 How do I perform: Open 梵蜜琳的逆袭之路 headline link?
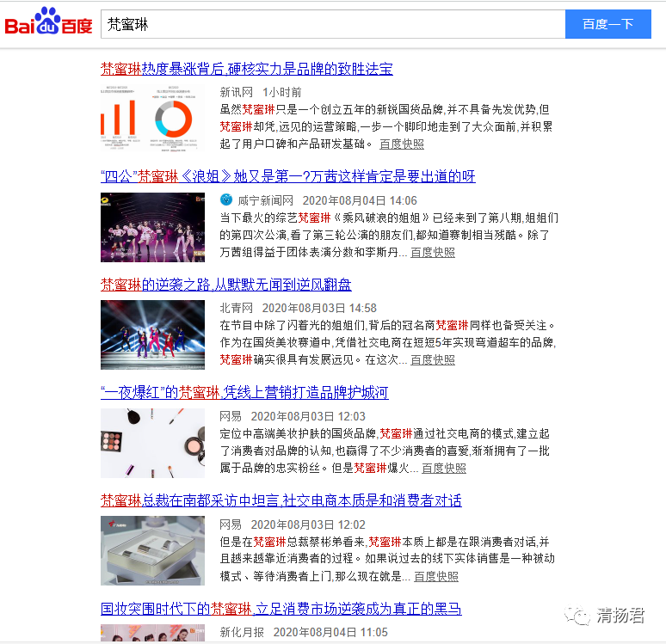tap(225, 285)
